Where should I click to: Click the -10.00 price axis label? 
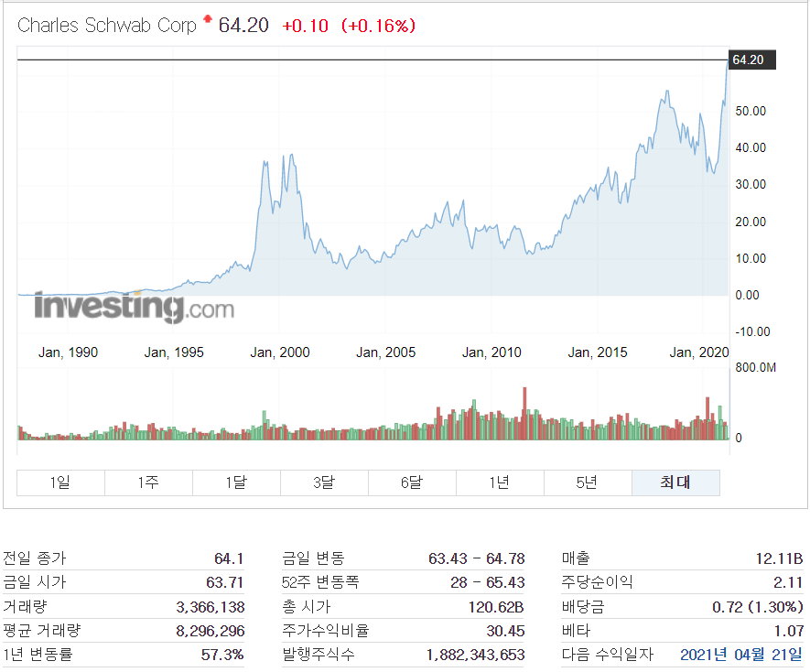pos(752,331)
